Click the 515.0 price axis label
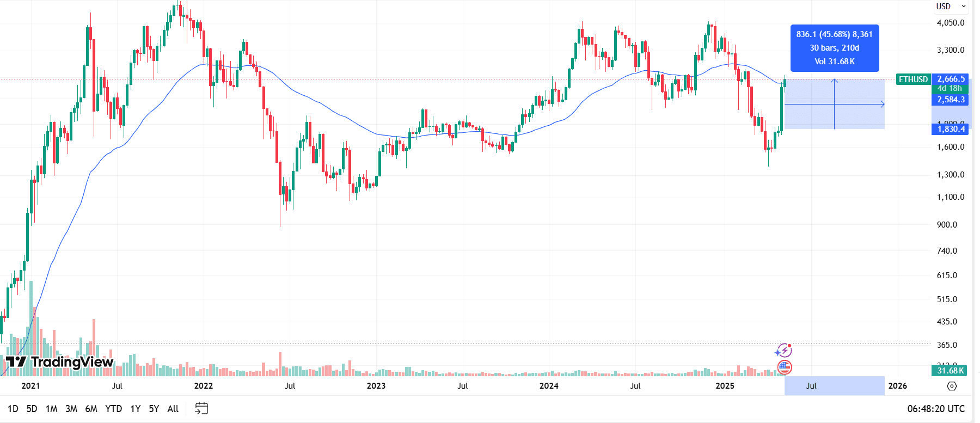The width and height of the screenshot is (980, 423). click(947, 299)
